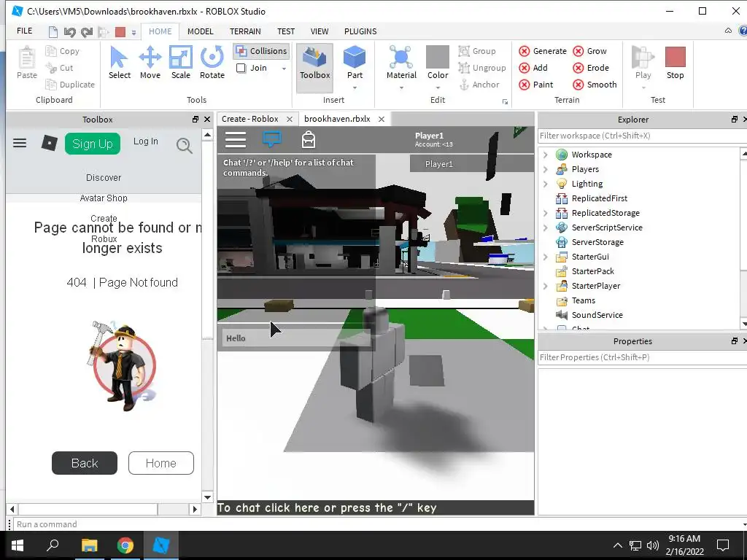Screen dimensions: 747x560
Task: Switch to the MODEL ribbon tab
Action: click(200, 31)
